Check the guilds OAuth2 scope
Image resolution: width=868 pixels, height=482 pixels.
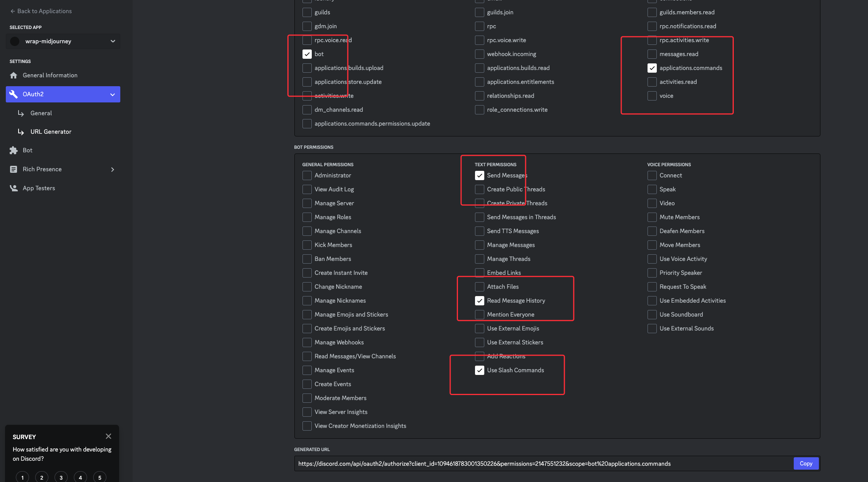[x=307, y=12]
